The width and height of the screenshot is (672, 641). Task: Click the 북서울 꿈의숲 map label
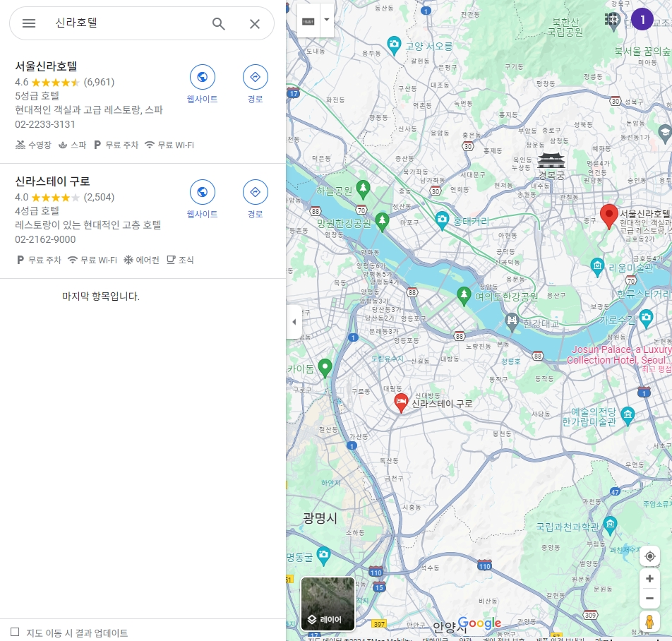(x=642, y=52)
